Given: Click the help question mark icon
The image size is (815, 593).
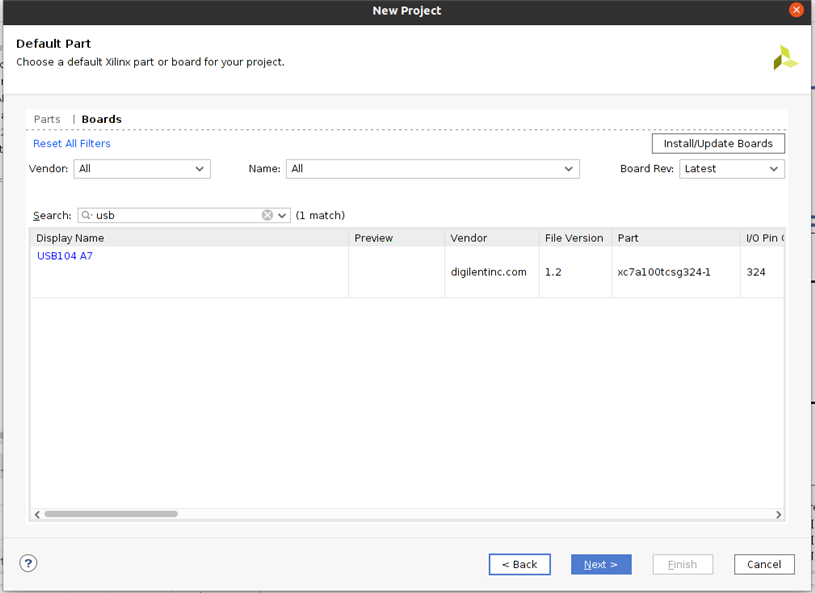Looking at the screenshot, I should [28, 564].
